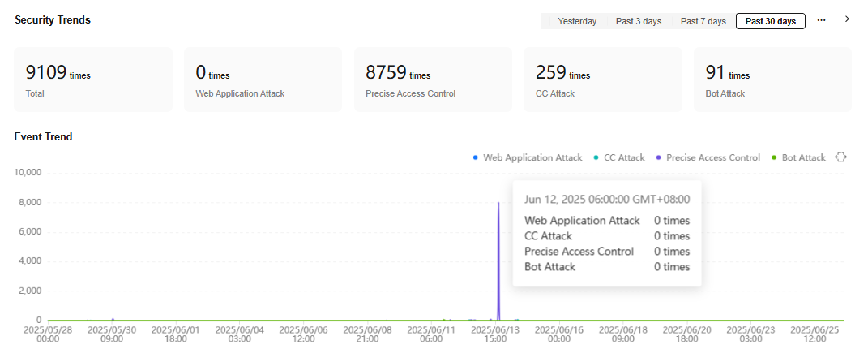Click the tooltip Bot Attack row
This screenshot has height=353, width=868.
point(607,267)
